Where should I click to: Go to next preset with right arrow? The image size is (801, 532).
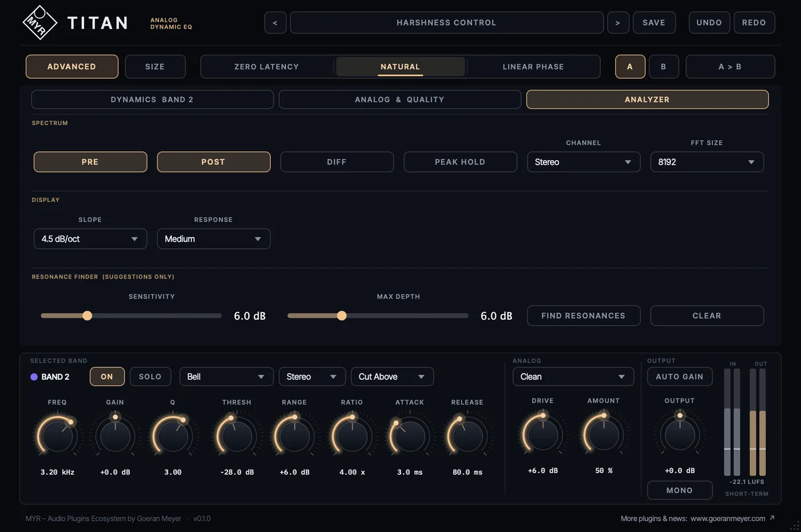tap(618, 23)
